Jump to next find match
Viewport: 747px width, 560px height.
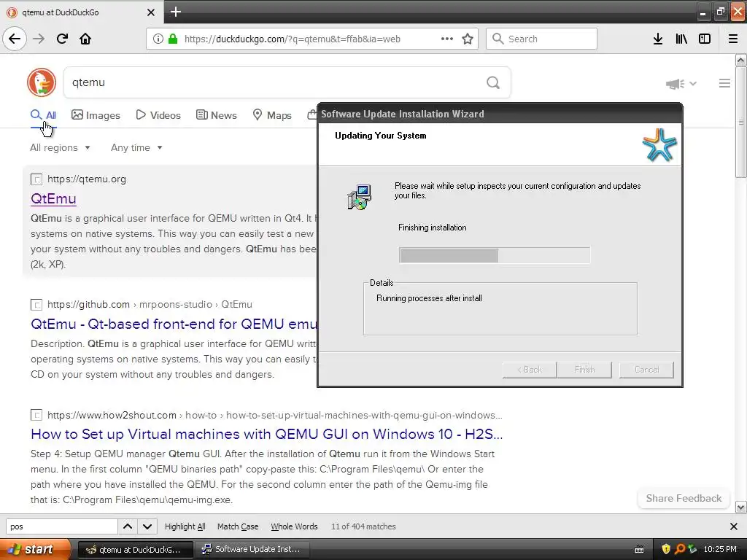tap(147, 526)
